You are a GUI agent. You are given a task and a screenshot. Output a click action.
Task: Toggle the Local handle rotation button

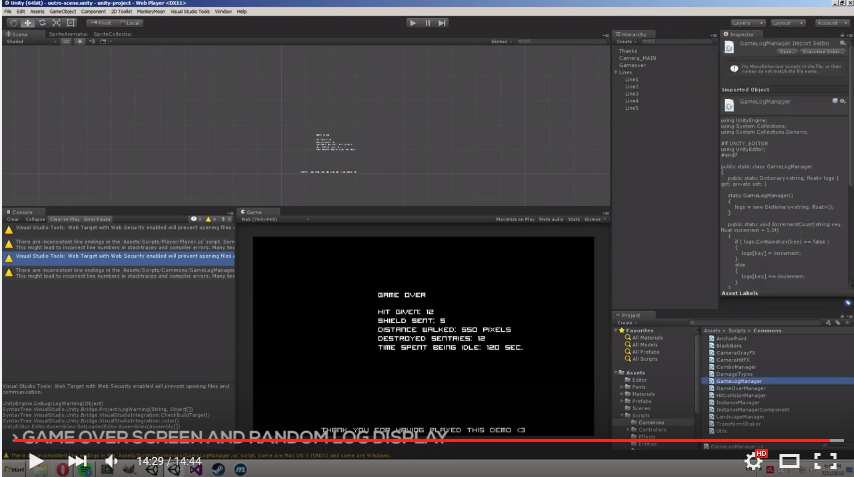[130, 23]
